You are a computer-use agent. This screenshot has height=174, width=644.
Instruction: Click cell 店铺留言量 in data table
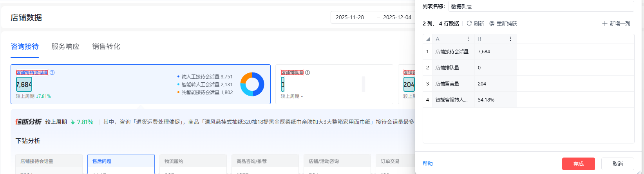point(453,83)
